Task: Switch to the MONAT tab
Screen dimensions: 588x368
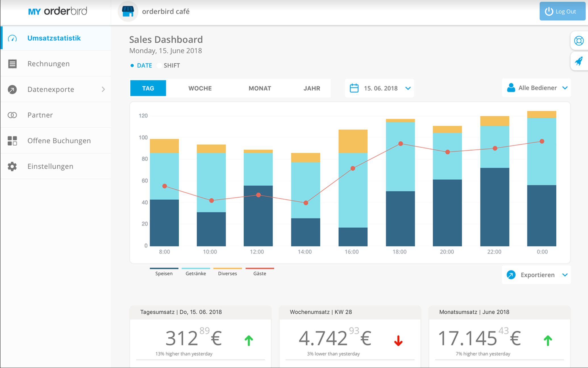Action: (x=260, y=88)
